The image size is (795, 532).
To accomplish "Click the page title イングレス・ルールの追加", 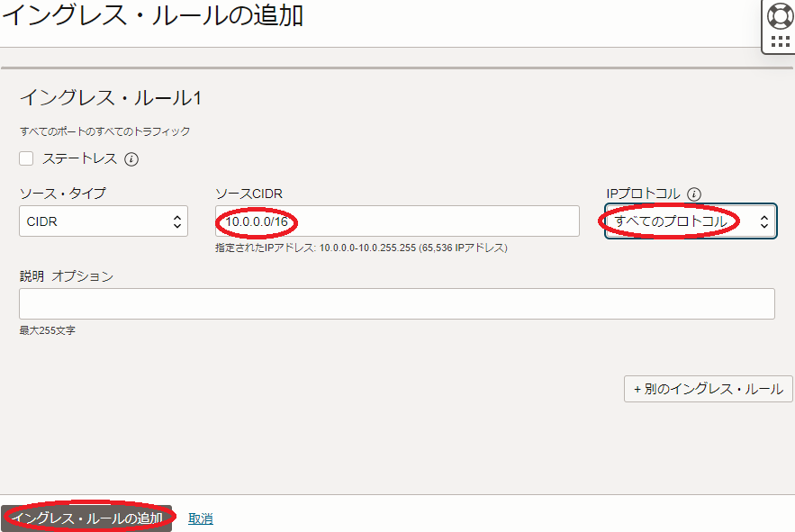I will click(x=152, y=16).
